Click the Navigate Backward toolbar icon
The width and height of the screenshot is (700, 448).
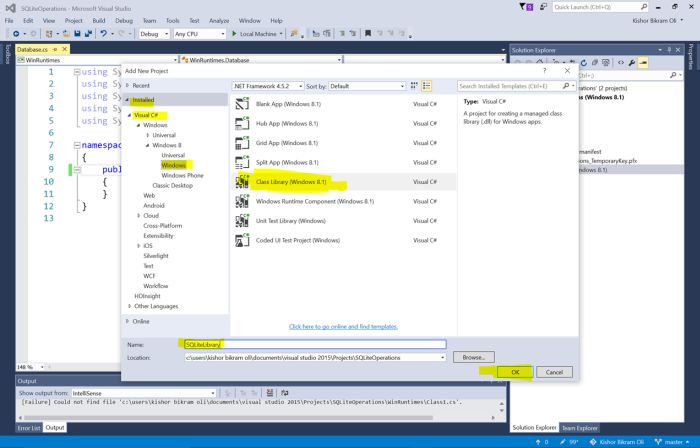click(16, 33)
